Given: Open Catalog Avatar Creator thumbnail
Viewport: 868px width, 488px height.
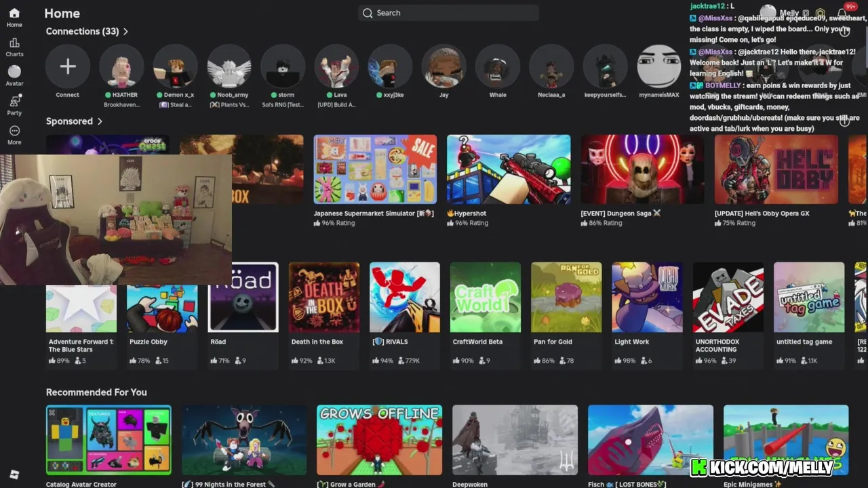Looking at the screenshot, I should 108,440.
